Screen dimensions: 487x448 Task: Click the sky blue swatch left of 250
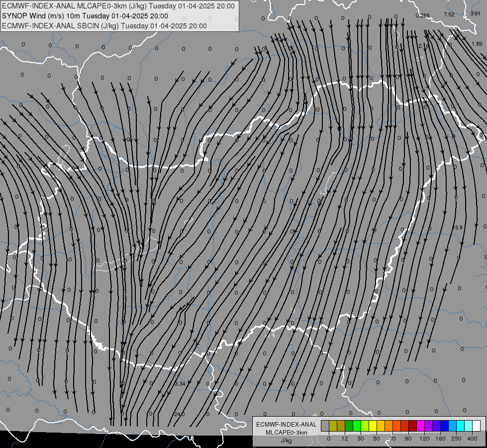(453, 426)
